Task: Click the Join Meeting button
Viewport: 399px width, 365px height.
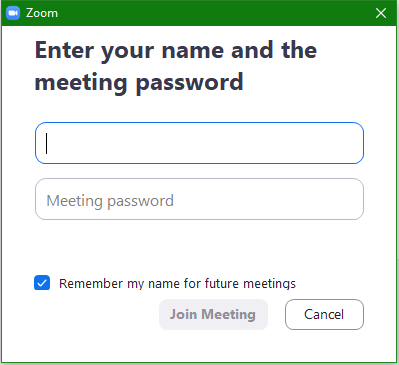Action: click(x=213, y=314)
